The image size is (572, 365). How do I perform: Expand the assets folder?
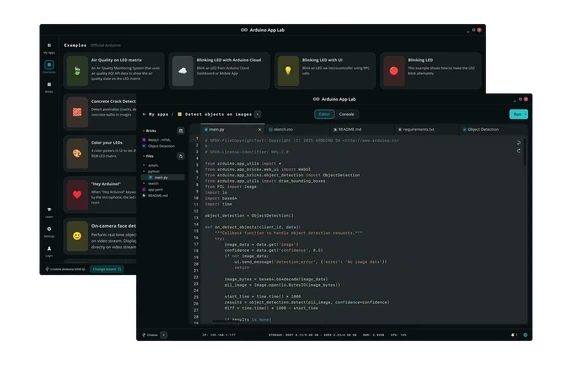(151, 165)
